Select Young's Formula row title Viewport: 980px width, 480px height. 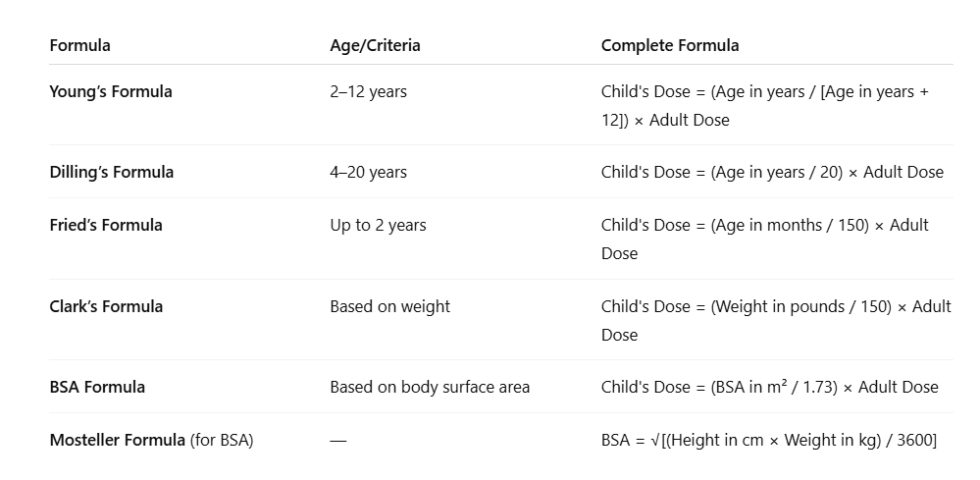click(x=111, y=92)
